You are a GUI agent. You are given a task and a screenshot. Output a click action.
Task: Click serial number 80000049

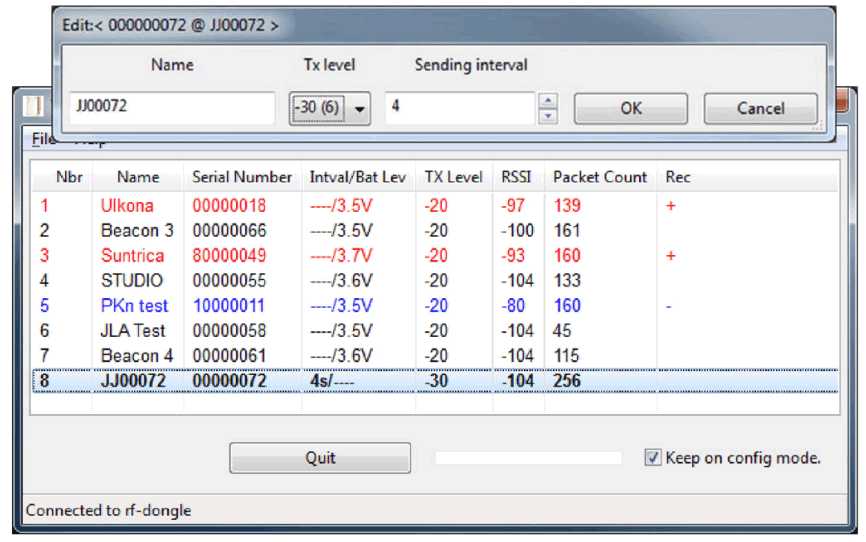229,255
